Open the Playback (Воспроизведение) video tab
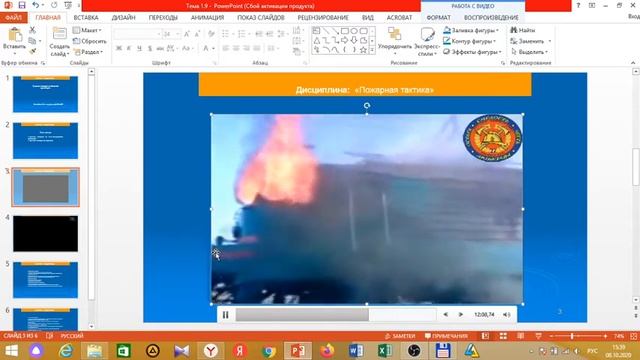The height and width of the screenshot is (360, 640). coord(491,18)
